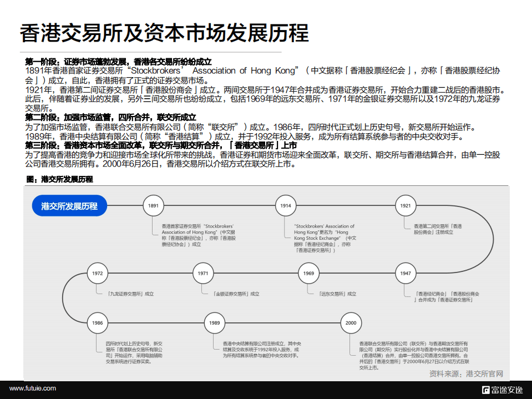This screenshot has height=399, width=532.
Task: Click the 1989 marker on the timeline
Action: (x=216, y=322)
